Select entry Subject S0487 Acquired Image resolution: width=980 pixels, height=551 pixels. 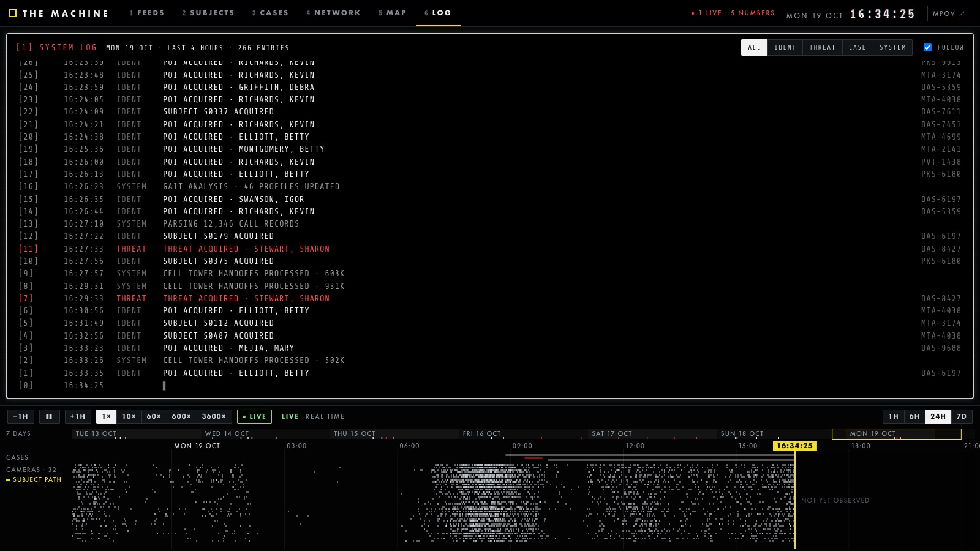(x=490, y=335)
